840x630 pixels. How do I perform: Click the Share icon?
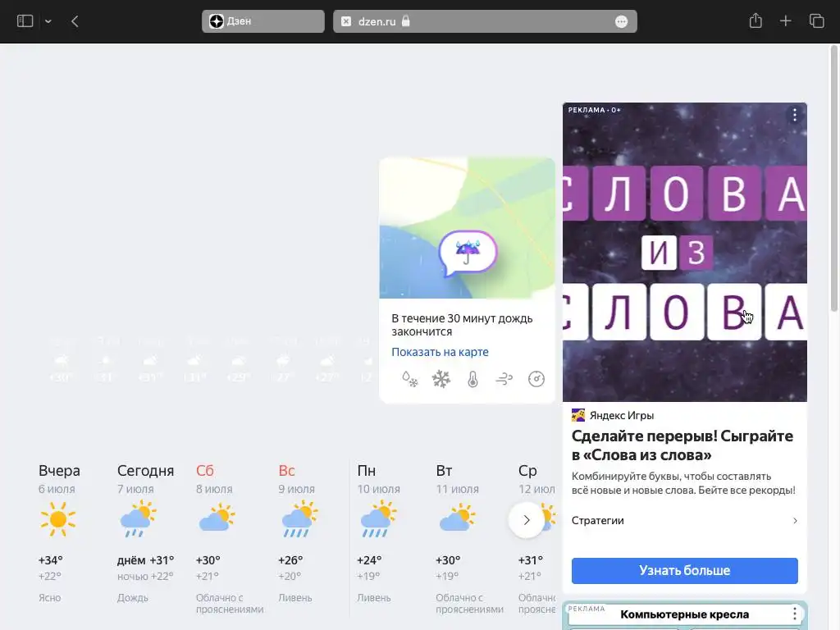click(x=756, y=21)
